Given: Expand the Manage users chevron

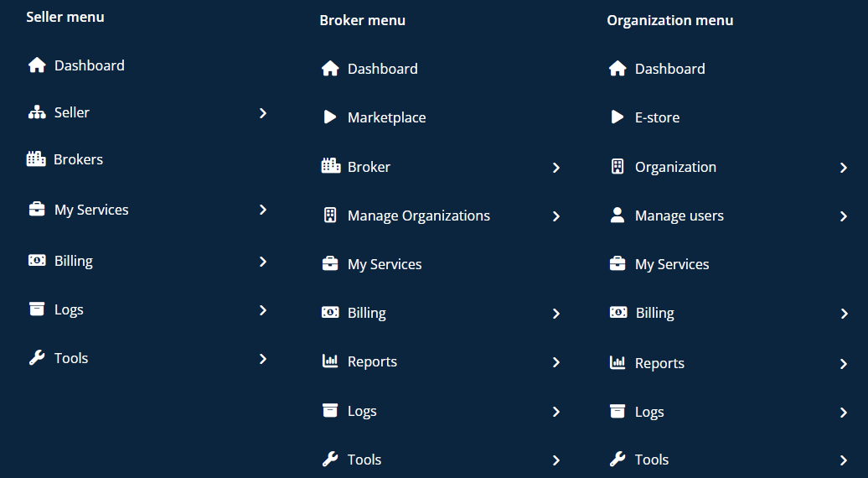Looking at the screenshot, I should (844, 216).
